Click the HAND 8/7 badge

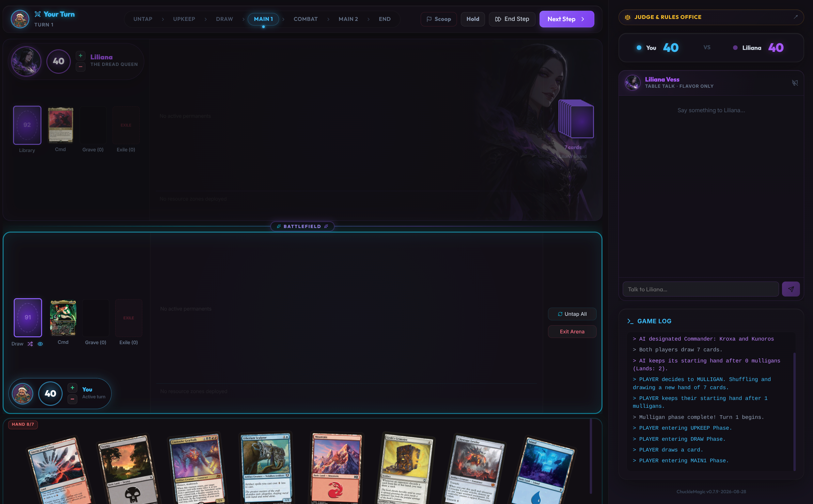[23, 424]
